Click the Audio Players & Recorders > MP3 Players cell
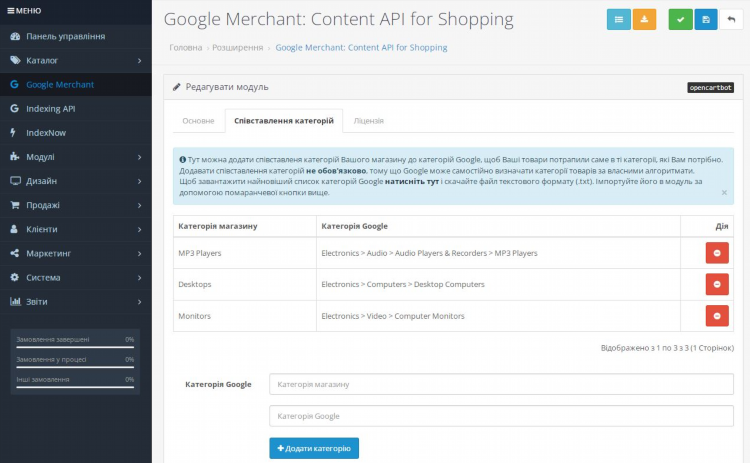 pos(498,253)
